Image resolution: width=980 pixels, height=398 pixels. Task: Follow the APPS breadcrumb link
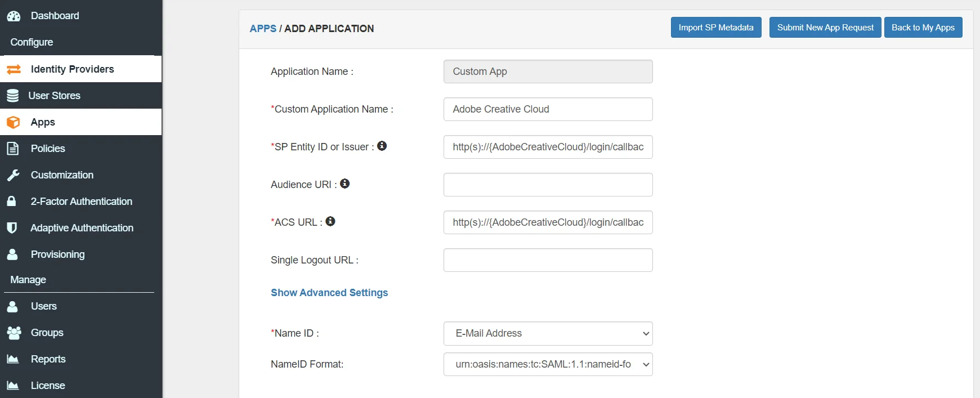point(263,29)
